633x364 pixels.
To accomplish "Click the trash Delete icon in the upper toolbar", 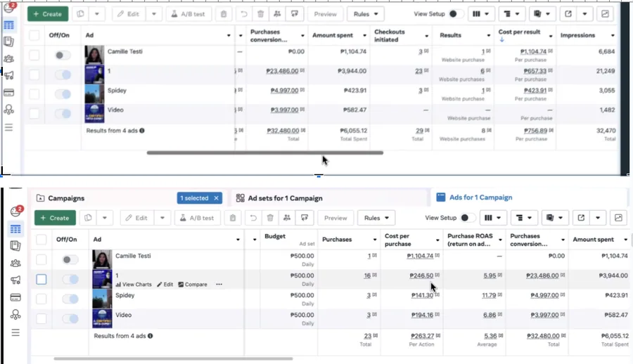I will pyautogui.click(x=260, y=14).
